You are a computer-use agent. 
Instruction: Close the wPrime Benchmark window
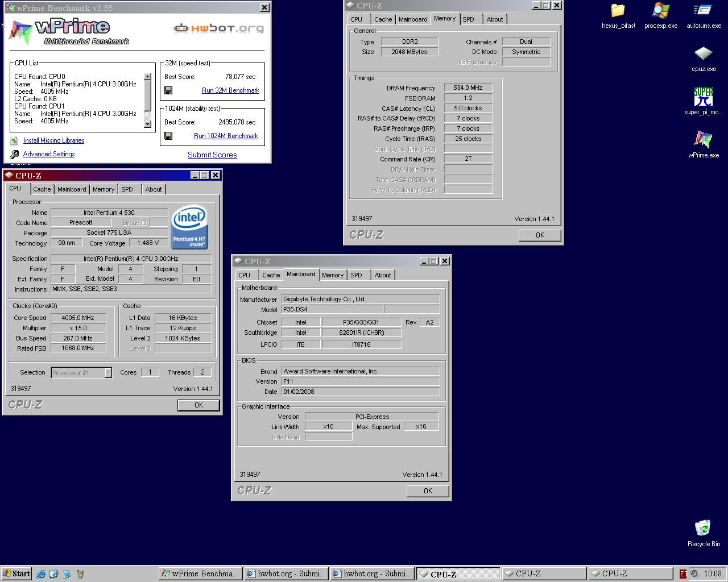click(x=264, y=7)
